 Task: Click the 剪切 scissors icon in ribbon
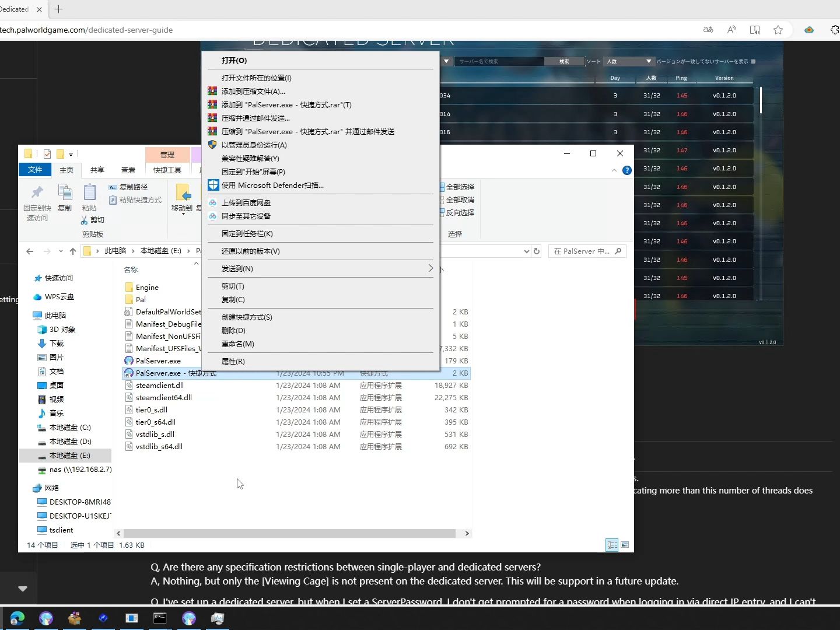pos(85,220)
